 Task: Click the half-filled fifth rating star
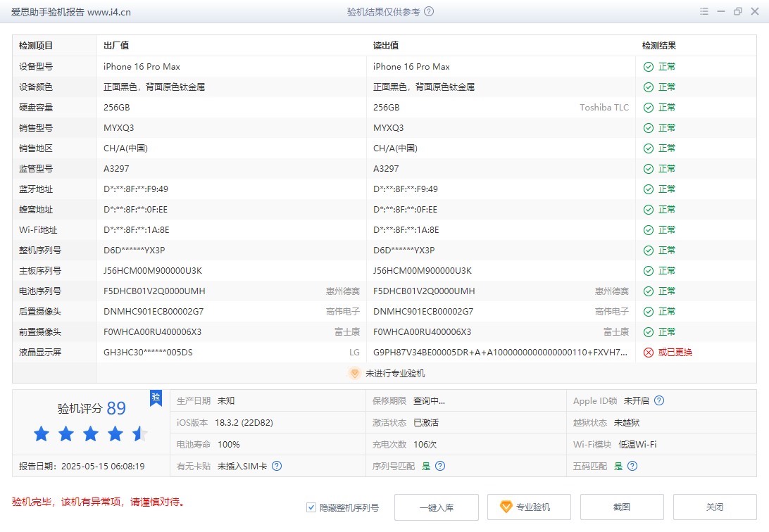[x=139, y=433]
